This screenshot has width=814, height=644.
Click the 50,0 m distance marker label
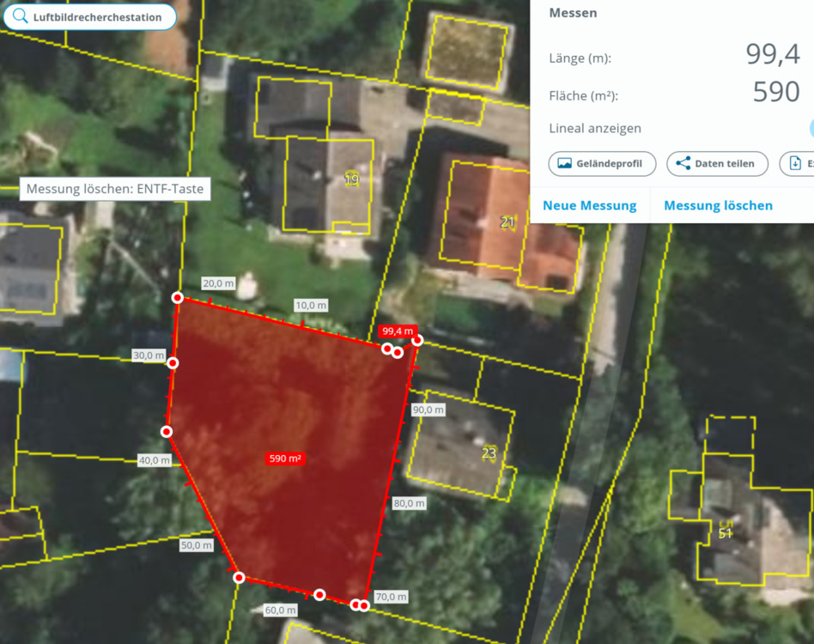coord(196,545)
